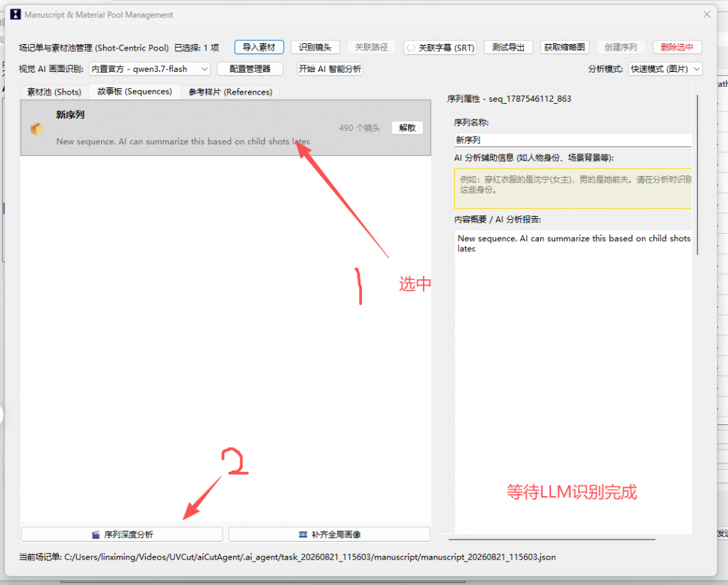The width and height of the screenshot is (728, 585).
Task: Select the 故事板 (Sequences) tab
Action: 134,92
